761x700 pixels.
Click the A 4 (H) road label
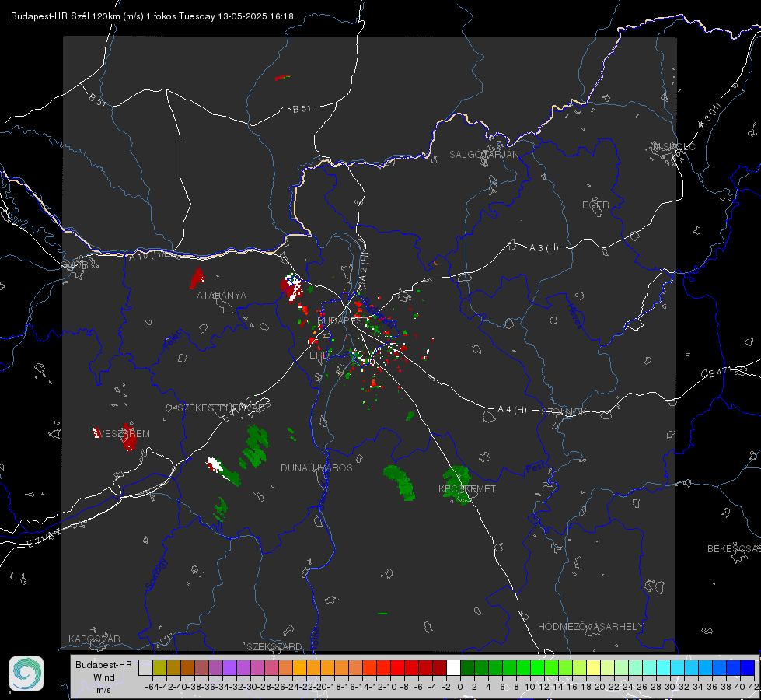point(512,410)
